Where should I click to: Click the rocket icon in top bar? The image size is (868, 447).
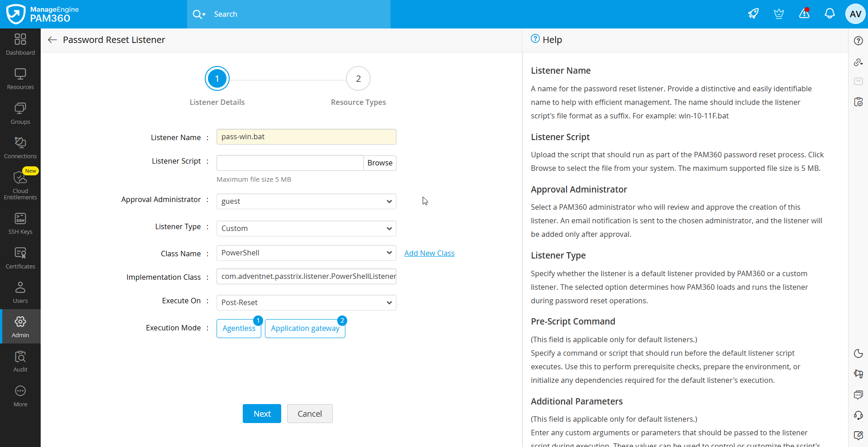pyautogui.click(x=753, y=14)
